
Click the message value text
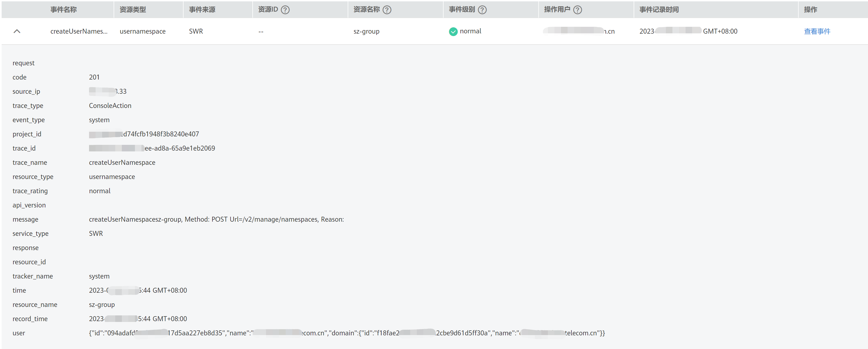[216, 219]
